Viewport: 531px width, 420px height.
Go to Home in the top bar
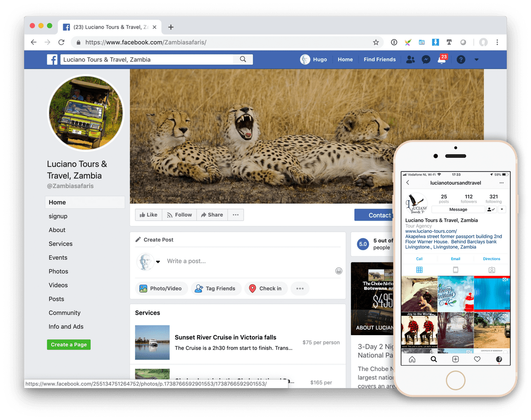click(345, 59)
